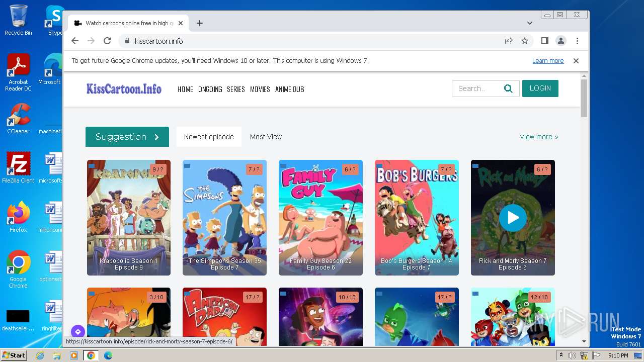
Task: Click the Suggestion button
Action: (x=127, y=137)
